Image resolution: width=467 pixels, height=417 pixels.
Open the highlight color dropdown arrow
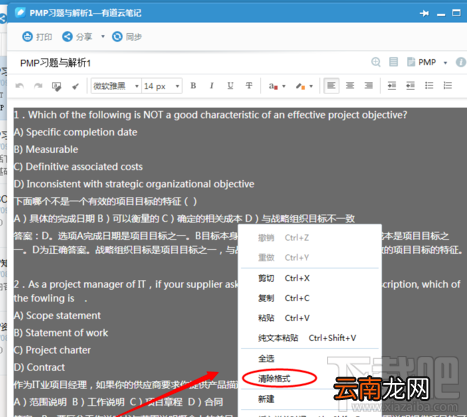(311, 86)
